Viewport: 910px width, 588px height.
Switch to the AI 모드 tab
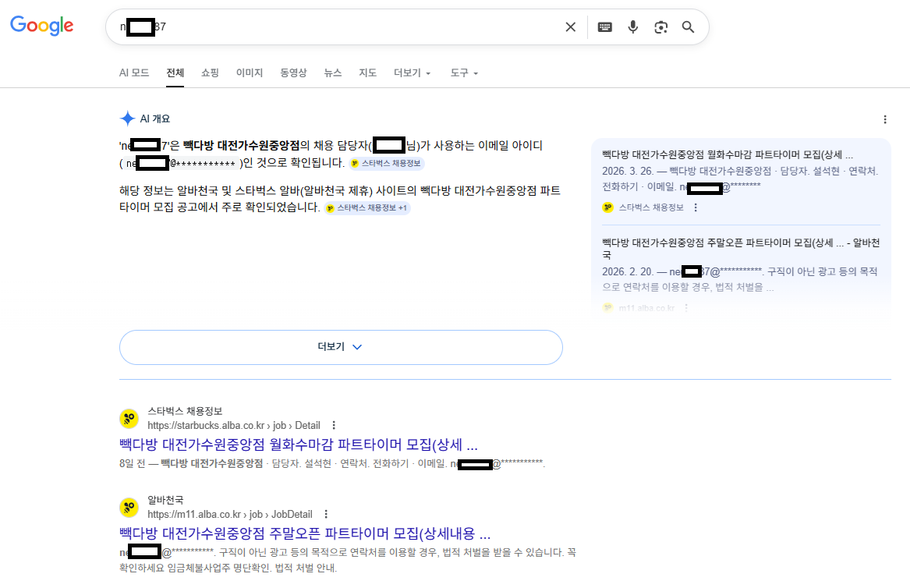(134, 73)
